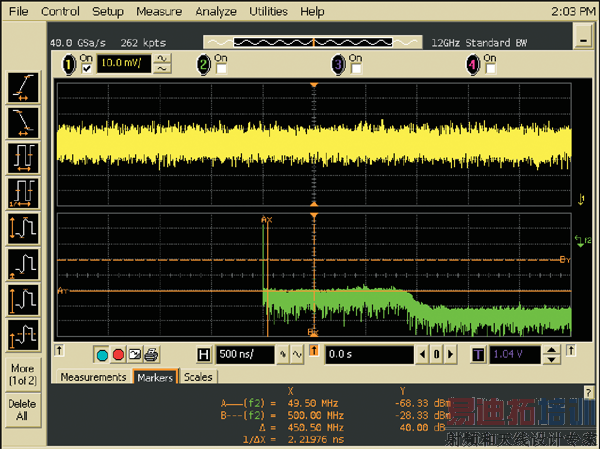
Task: Select the amplitude measurement icon
Action: click(23, 299)
